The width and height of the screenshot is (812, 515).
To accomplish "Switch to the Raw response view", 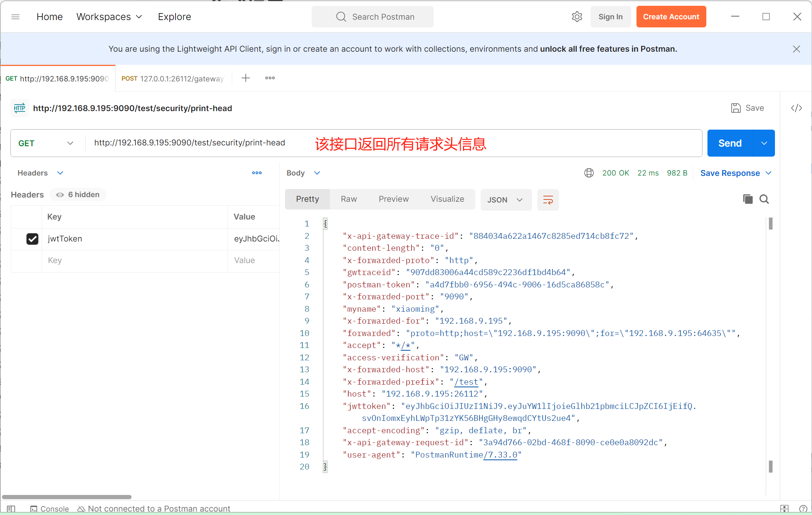I will pos(349,199).
